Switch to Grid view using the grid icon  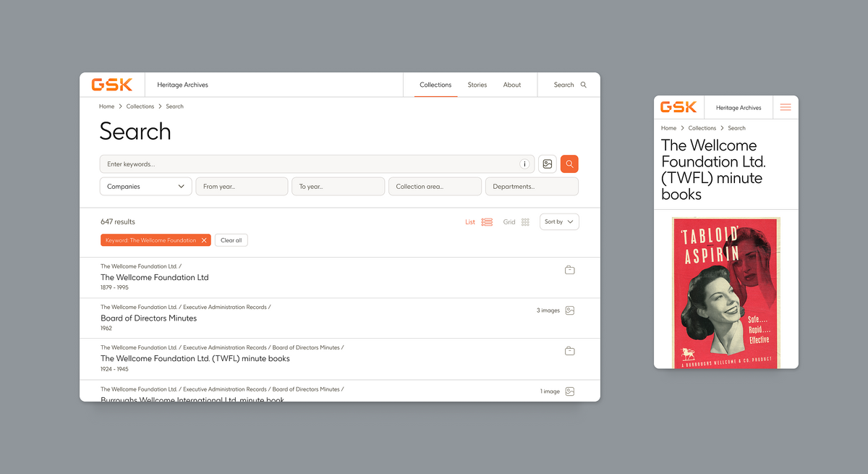tap(525, 221)
